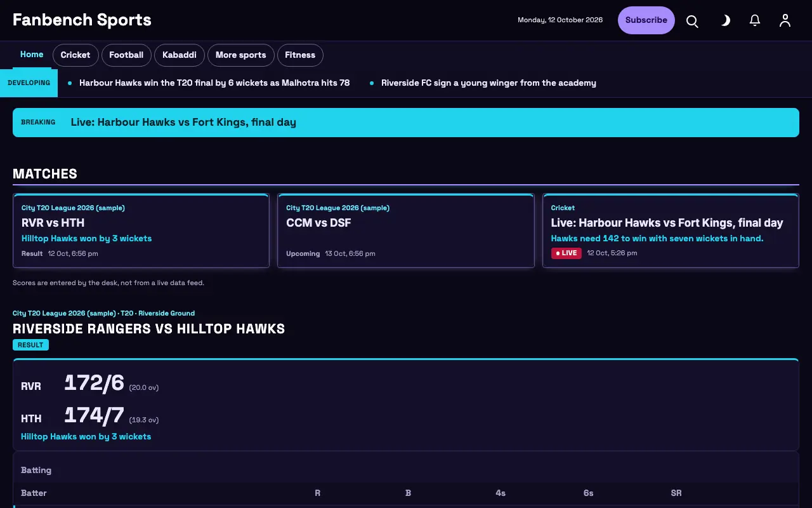
Task: Open Harbour Hawks T20 final ticker headline
Action: tap(214, 83)
